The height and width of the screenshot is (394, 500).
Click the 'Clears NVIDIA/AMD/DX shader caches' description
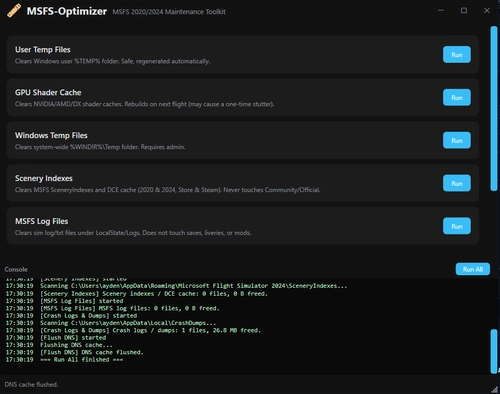(144, 104)
